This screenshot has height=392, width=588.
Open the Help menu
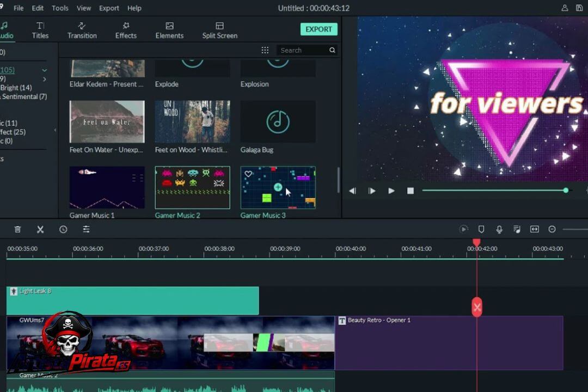pos(134,8)
